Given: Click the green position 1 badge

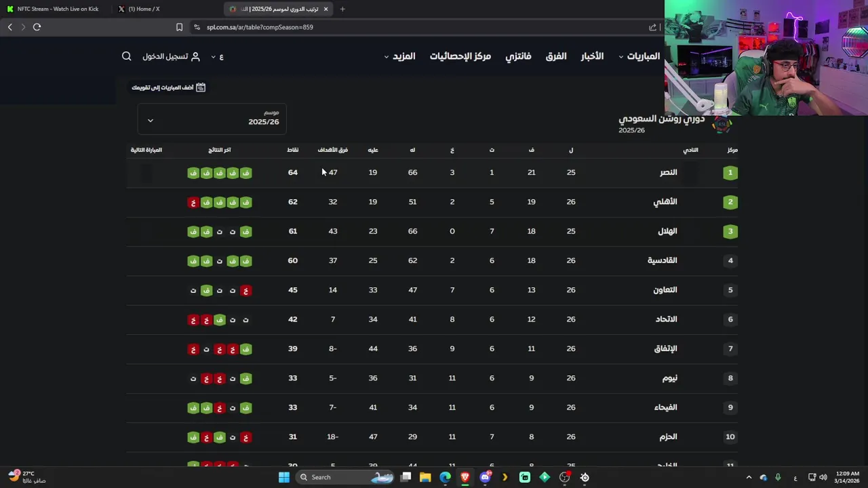Looking at the screenshot, I should 730,172.
